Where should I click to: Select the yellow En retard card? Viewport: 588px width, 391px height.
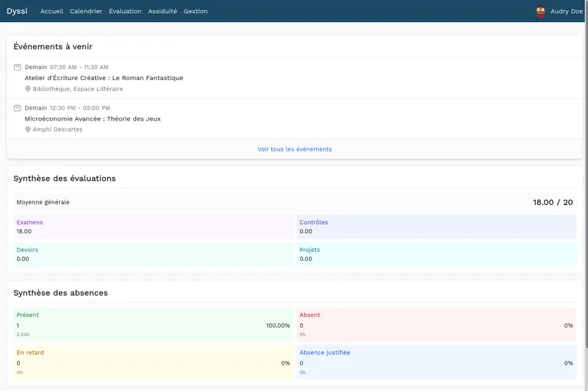pos(153,362)
